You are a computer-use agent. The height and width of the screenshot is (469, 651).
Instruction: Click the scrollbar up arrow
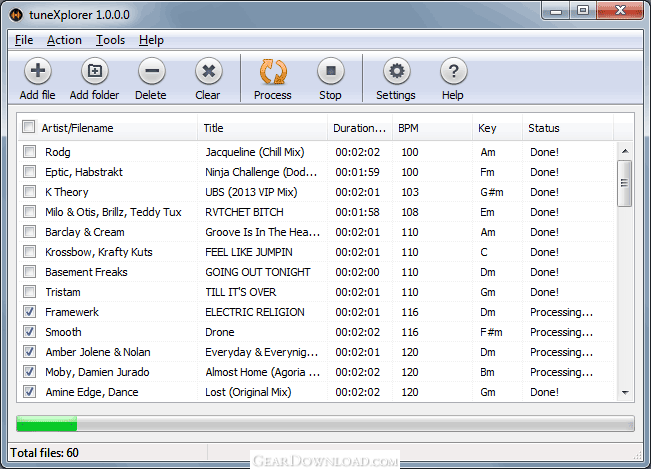625,150
